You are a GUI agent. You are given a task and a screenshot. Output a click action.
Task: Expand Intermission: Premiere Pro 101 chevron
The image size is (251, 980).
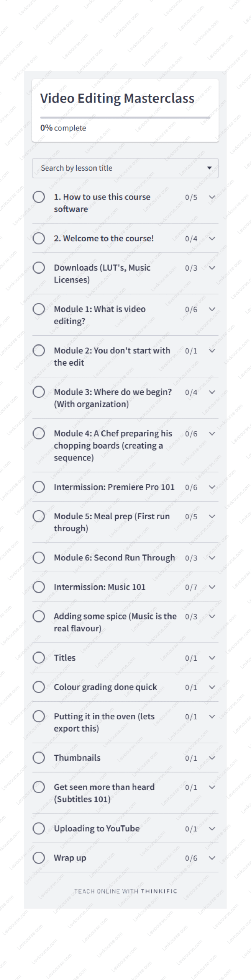click(x=212, y=487)
